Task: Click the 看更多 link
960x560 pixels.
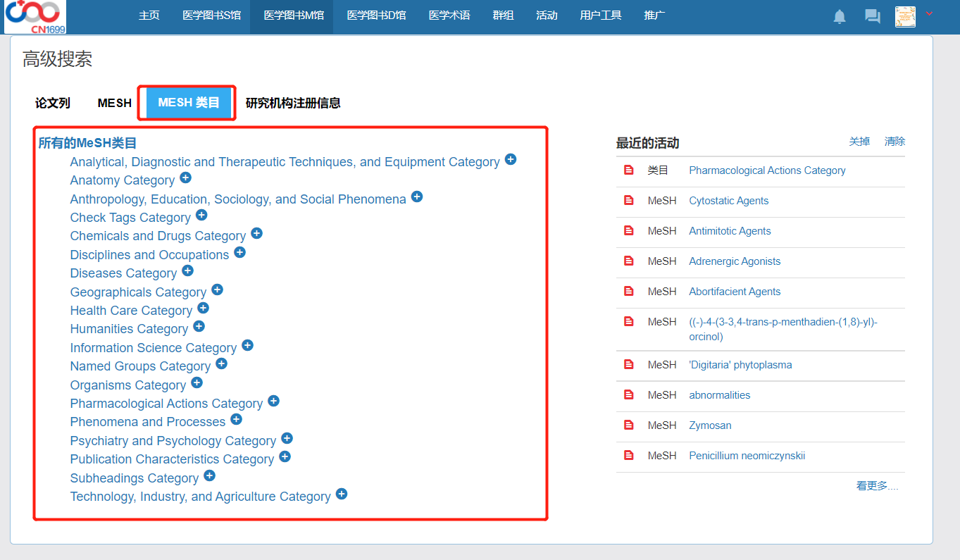Action: pyautogui.click(x=877, y=486)
